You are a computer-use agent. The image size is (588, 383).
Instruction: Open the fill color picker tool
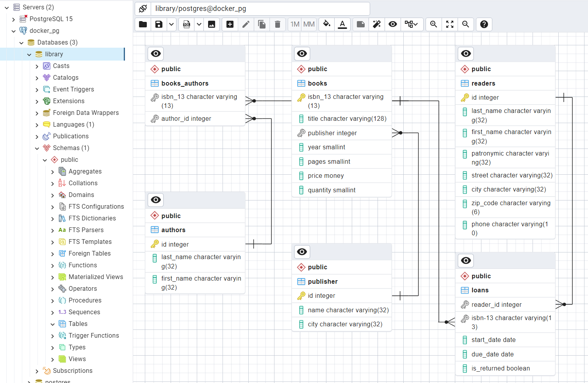(326, 24)
